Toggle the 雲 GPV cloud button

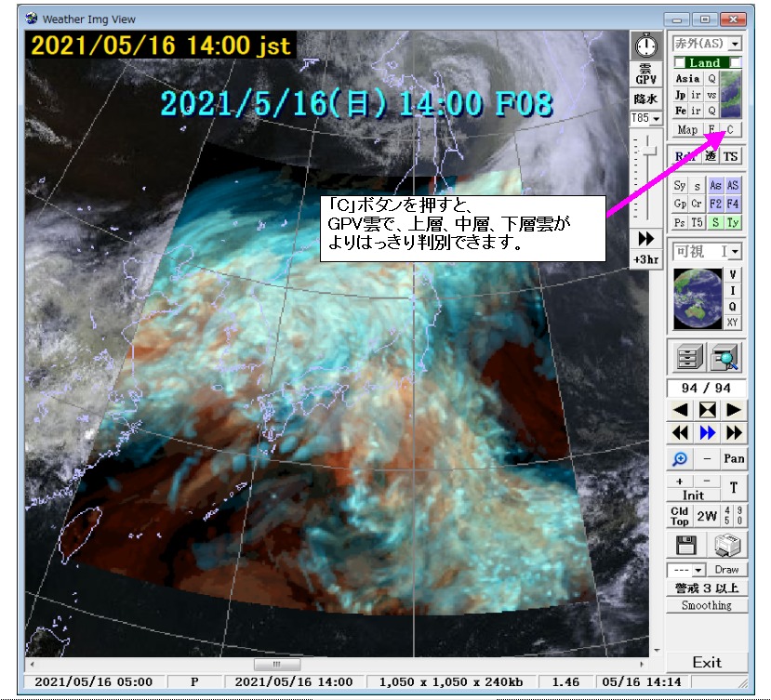pos(645,74)
